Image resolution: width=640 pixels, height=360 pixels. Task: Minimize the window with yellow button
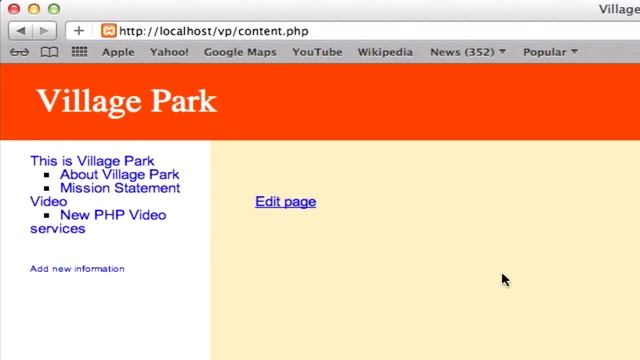point(34,9)
